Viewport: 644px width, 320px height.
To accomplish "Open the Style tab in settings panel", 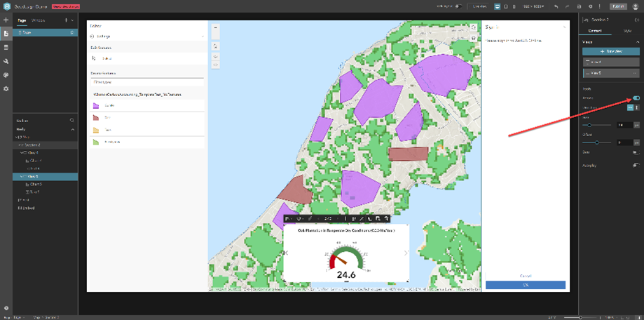I will 627,31.
